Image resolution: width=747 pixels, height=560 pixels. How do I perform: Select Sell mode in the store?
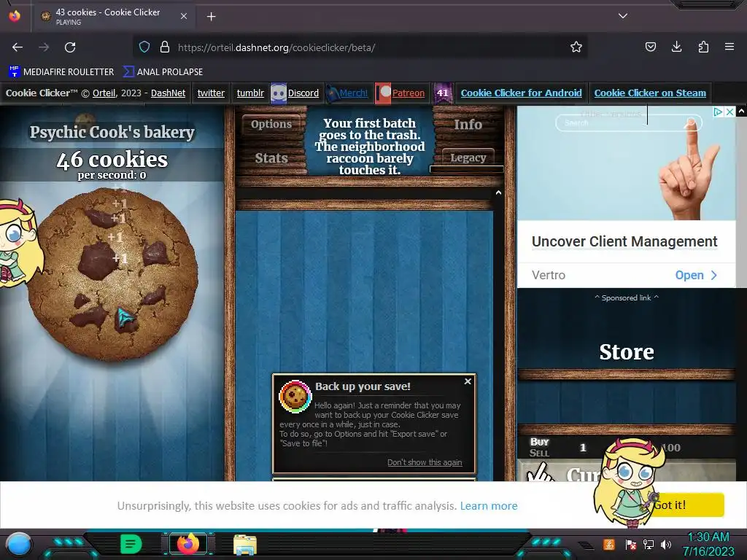539,453
